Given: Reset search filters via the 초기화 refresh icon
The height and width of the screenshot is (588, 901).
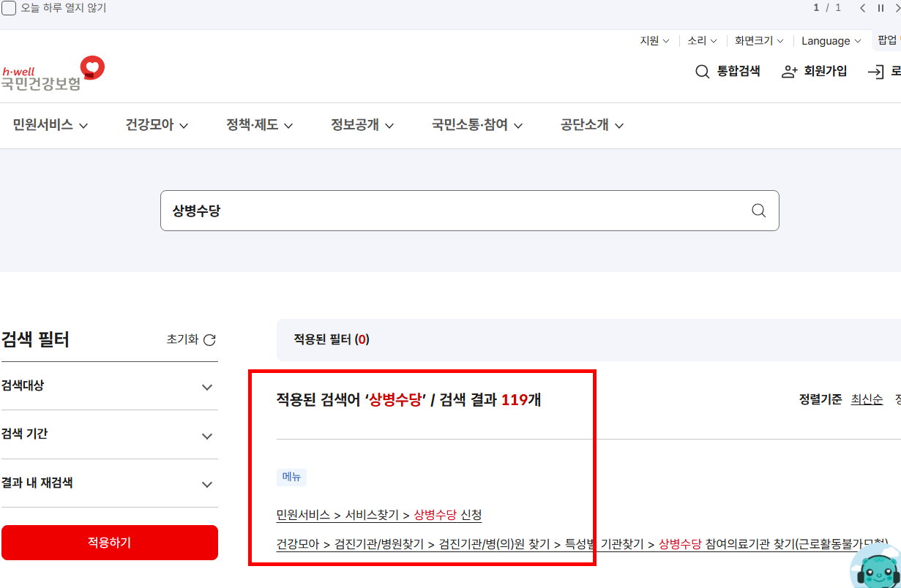Looking at the screenshot, I should tap(211, 339).
